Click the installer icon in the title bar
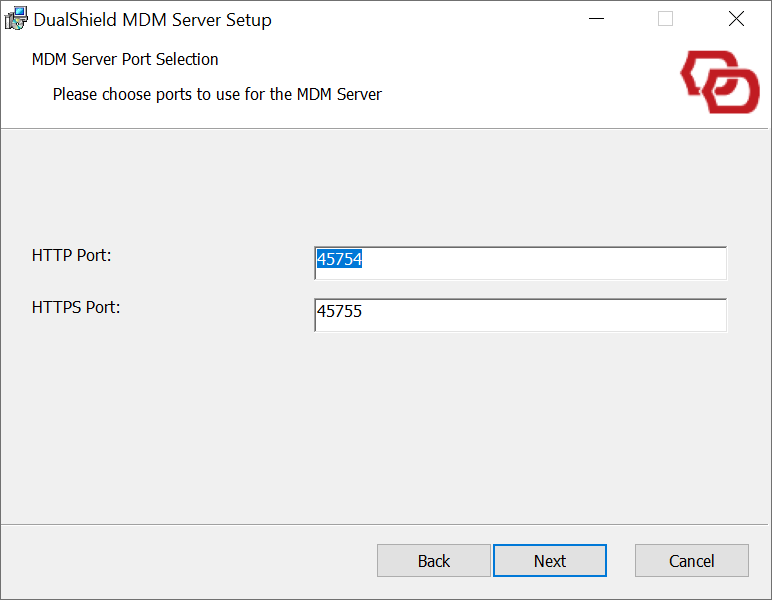Viewport: 772px width, 600px height. pos(16,19)
